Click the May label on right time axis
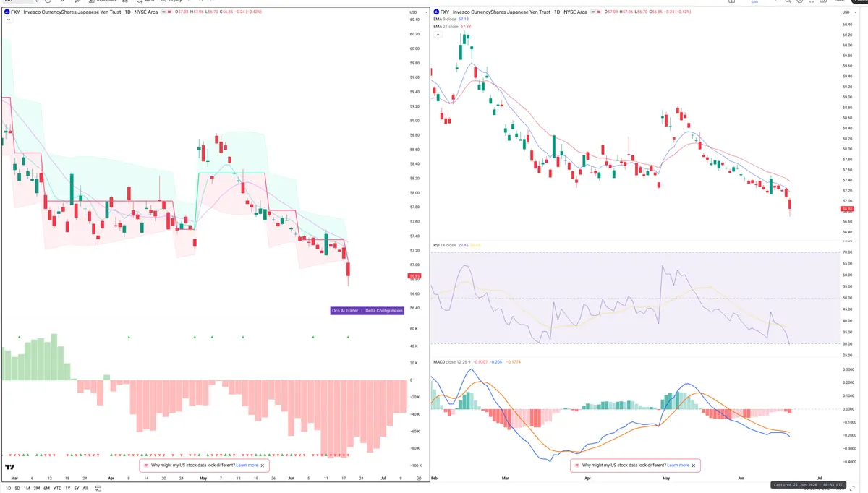The image size is (868, 493). [665, 479]
